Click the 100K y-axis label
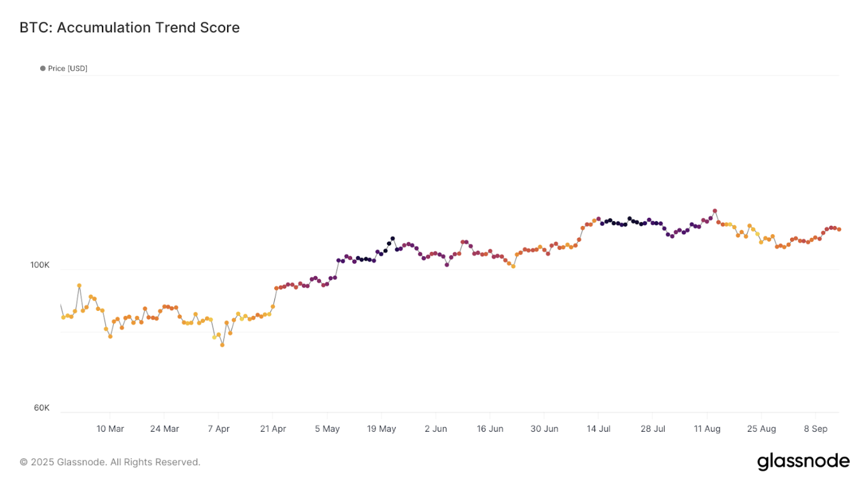The width and height of the screenshot is (868, 491). [x=40, y=265]
